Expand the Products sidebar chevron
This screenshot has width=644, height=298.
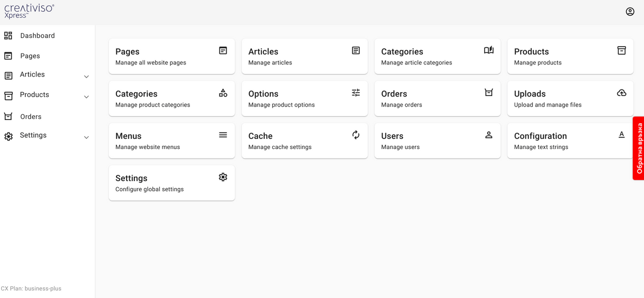86,97
